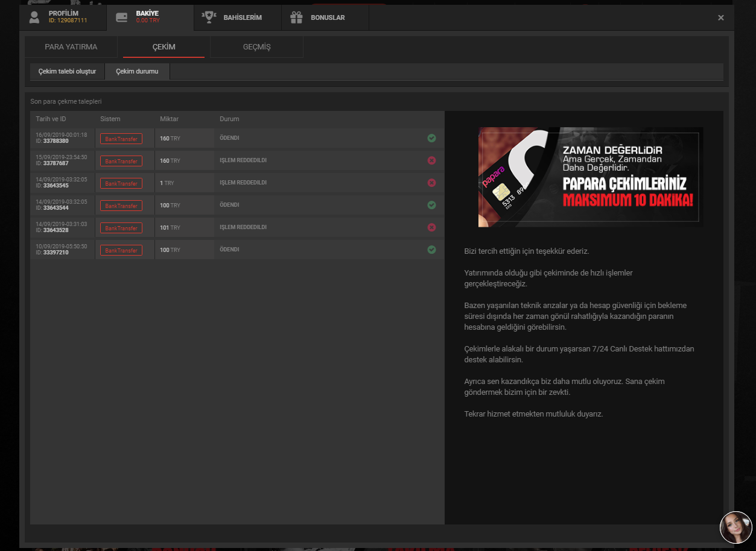756x551 pixels.
Task: Click green checkmark on withdrawal 33397210
Action: (x=431, y=250)
